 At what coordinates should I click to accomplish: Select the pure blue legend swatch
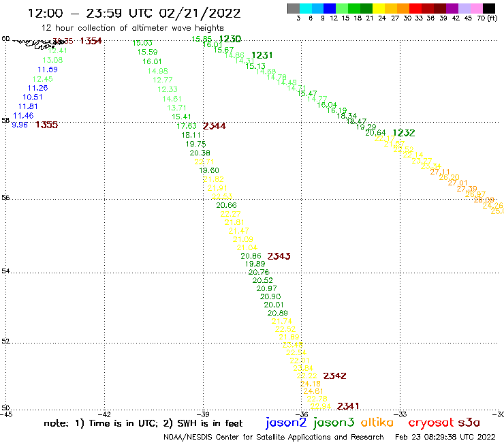(x=330, y=8)
